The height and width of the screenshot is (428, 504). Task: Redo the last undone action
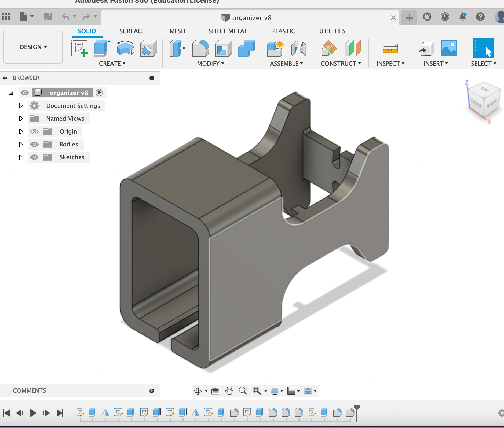[x=86, y=17]
